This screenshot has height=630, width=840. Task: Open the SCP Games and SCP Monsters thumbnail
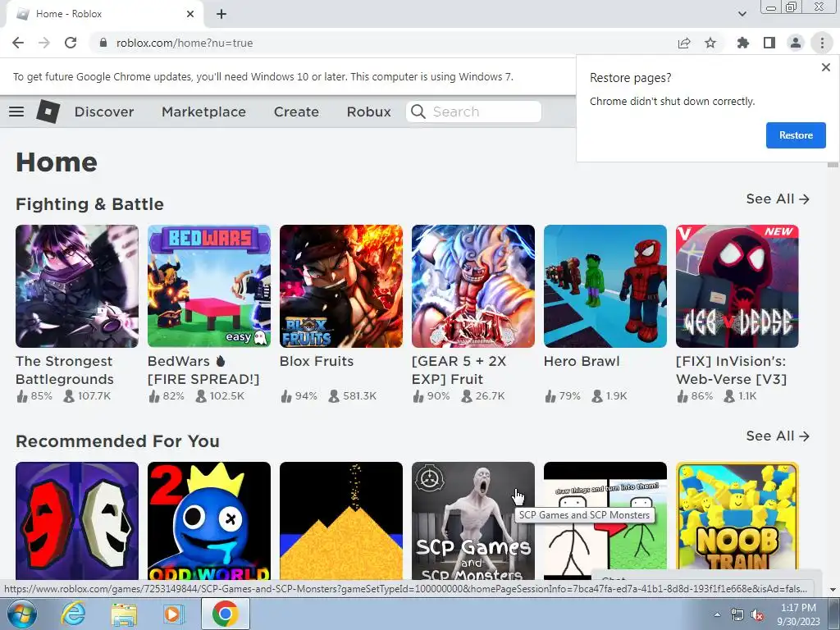click(x=473, y=521)
